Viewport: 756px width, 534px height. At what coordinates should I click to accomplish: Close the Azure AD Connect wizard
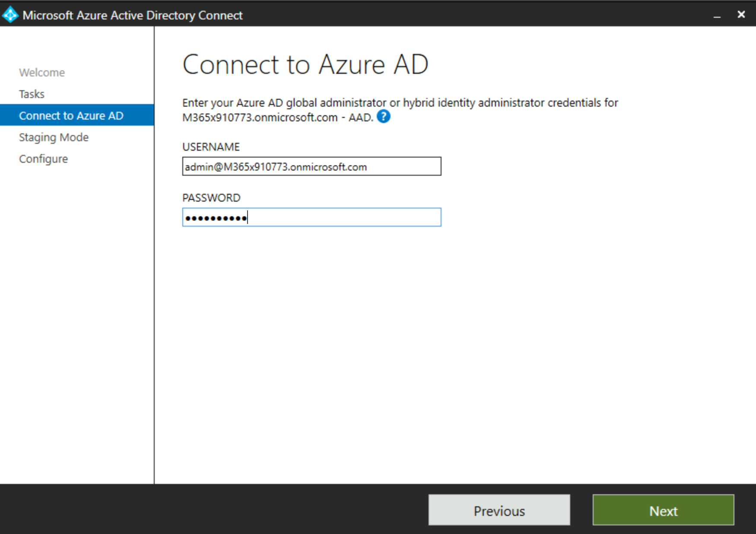click(x=741, y=14)
